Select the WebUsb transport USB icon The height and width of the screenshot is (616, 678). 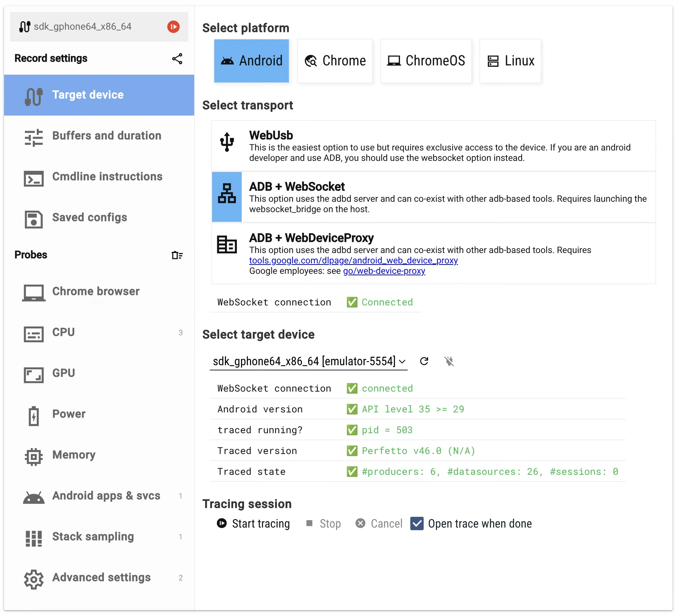coord(227,142)
